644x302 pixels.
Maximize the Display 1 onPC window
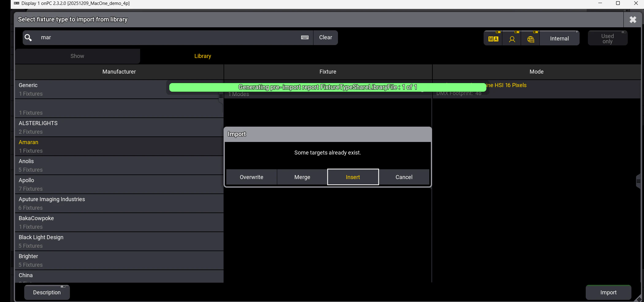tap(618, 3)
